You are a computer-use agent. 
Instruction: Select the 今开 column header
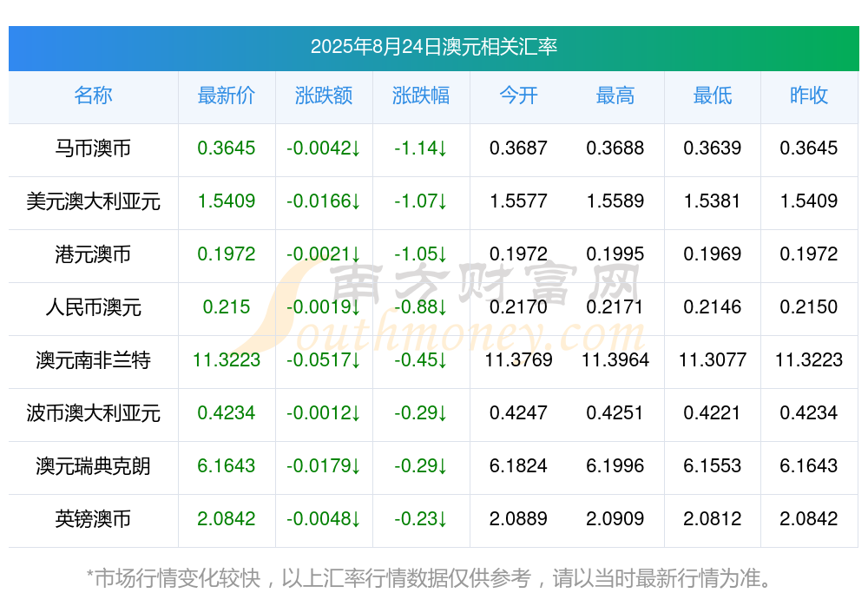click(518, 96)
